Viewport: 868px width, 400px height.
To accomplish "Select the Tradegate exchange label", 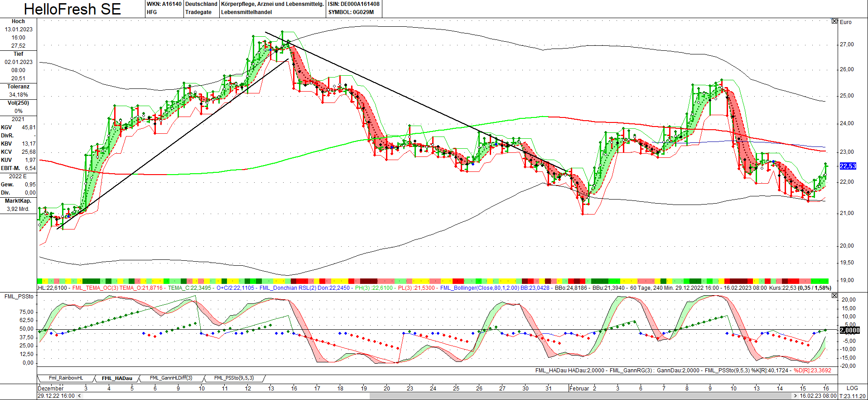I will [198, 12].
